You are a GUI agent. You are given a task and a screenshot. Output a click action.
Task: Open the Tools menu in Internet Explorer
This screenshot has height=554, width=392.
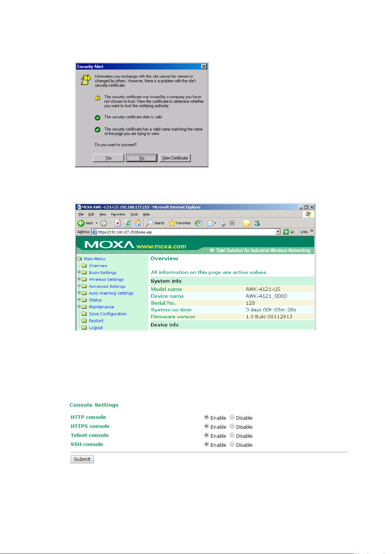(x=134, y=214)
